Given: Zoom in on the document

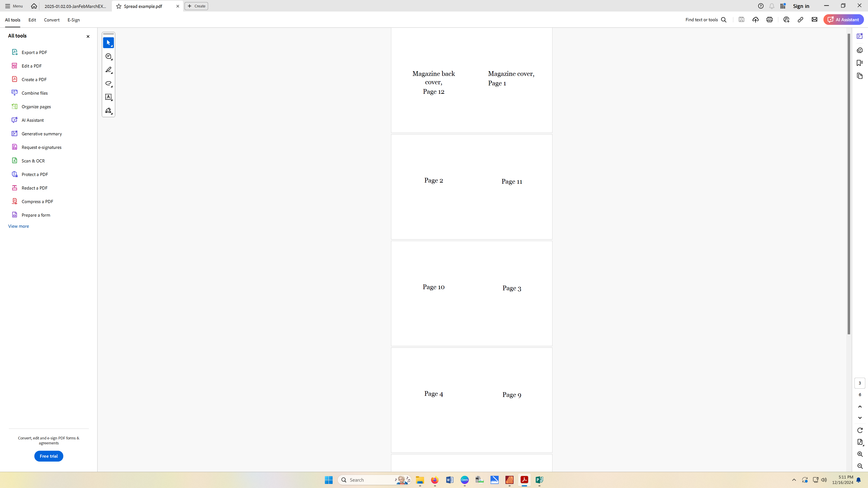Looking at the screenshot, I should 860,454.
